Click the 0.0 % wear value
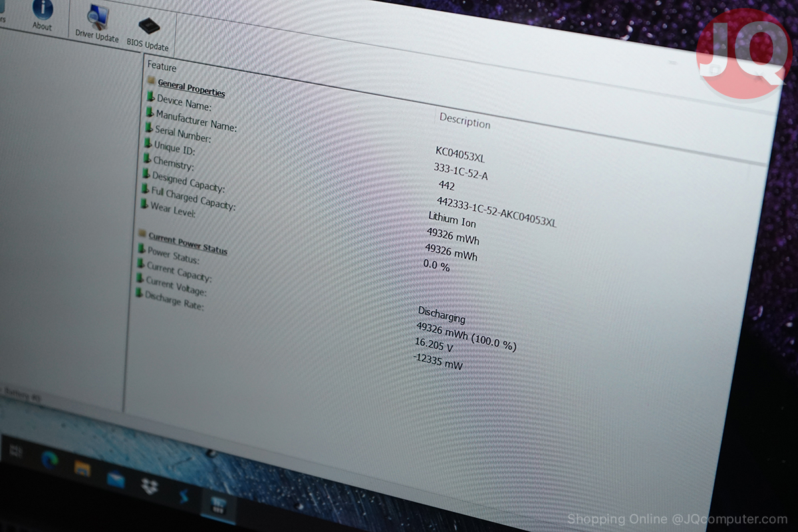The image size is (798, 532). (x=436, y=266)
